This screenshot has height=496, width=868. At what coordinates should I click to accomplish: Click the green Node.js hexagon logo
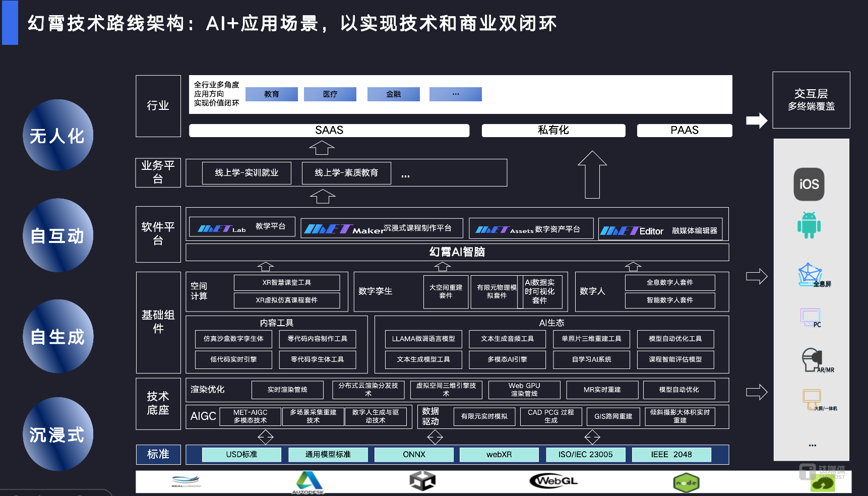686,482
